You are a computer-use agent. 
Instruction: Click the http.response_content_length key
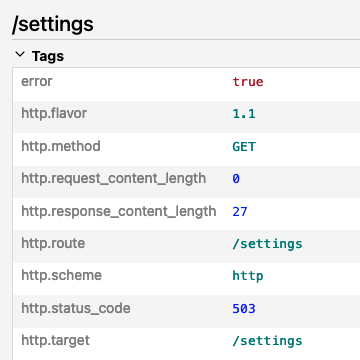pos(119,212)
